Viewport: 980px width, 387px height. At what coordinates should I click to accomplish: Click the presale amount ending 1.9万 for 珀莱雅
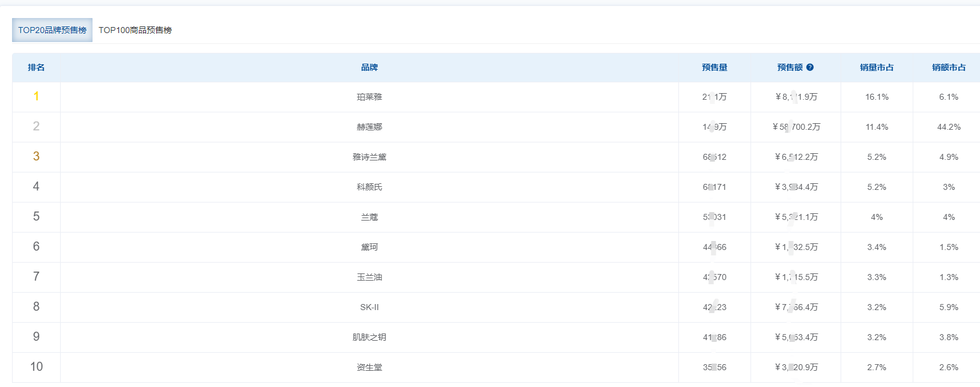click(x=796, y=97)
